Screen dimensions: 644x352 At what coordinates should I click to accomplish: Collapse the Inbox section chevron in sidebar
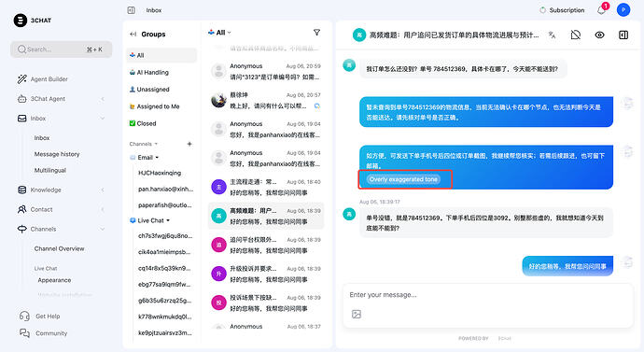point(103,119)
